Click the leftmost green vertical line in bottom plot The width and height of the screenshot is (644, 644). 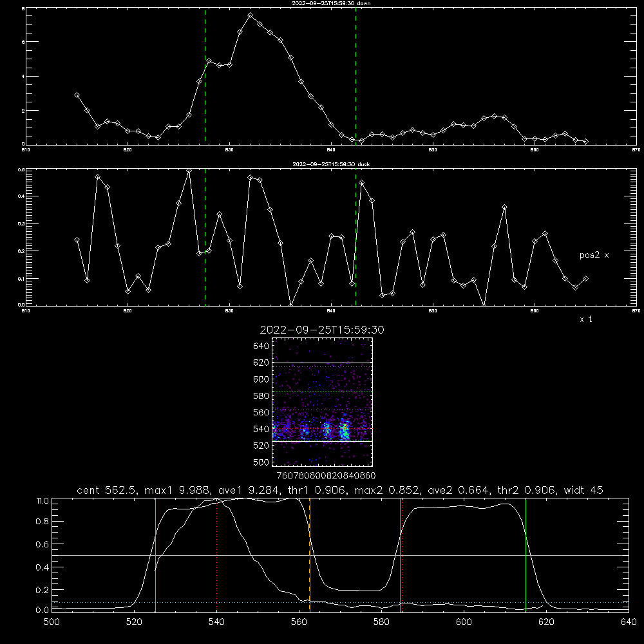(155, 555)
